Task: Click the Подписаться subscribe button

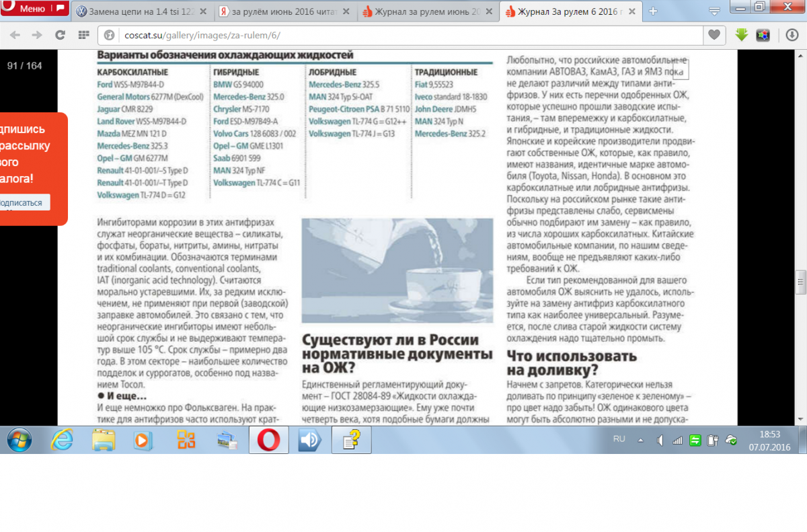Action: click(x=22, y=202)
